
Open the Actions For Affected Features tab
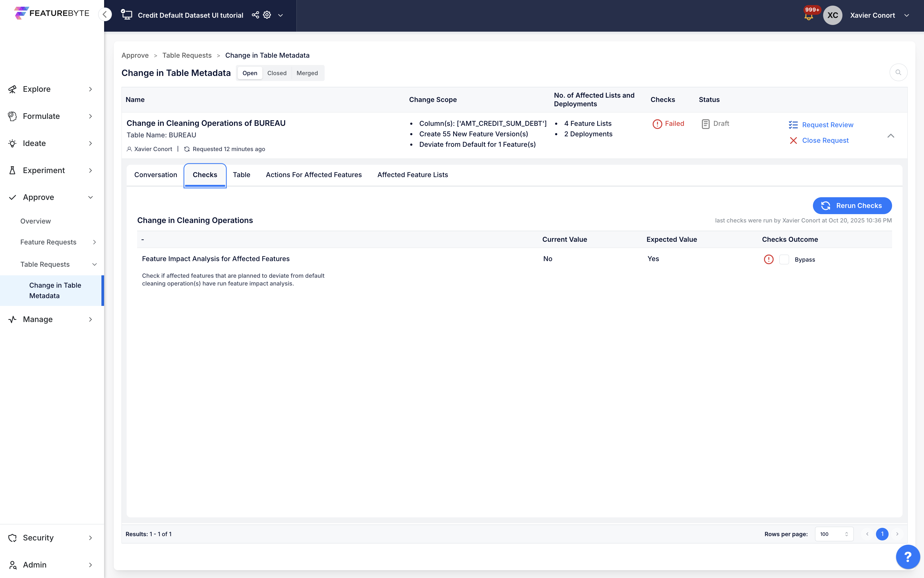(x=313, y=175)
